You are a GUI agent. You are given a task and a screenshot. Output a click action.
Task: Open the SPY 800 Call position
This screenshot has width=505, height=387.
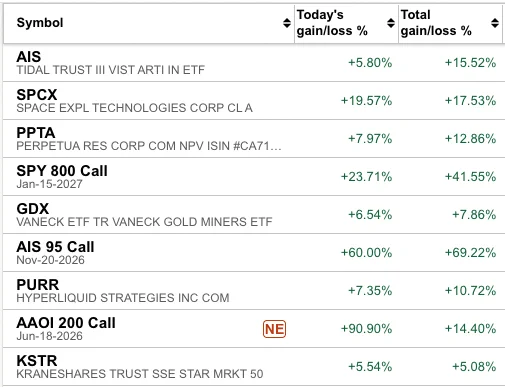[x=62, y=171]
